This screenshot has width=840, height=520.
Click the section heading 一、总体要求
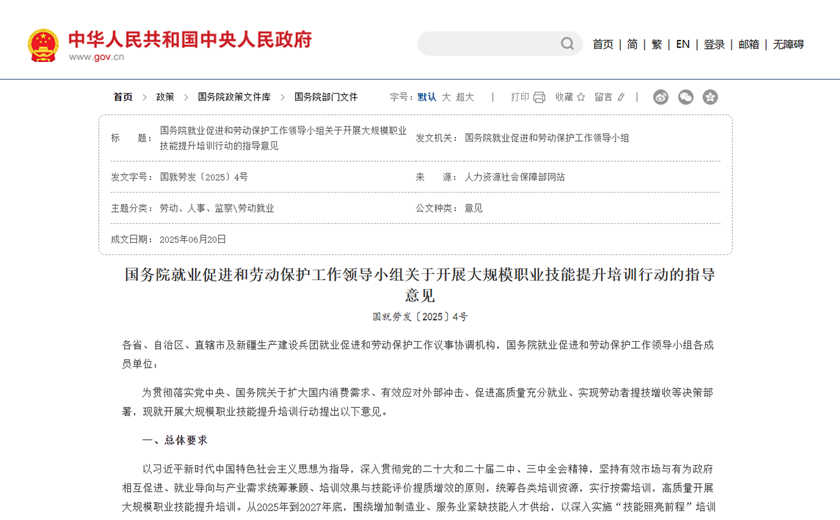pos(175,440)
